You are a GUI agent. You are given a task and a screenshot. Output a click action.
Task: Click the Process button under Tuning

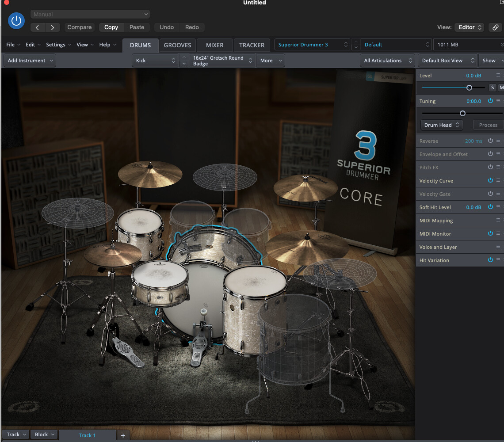488,125
